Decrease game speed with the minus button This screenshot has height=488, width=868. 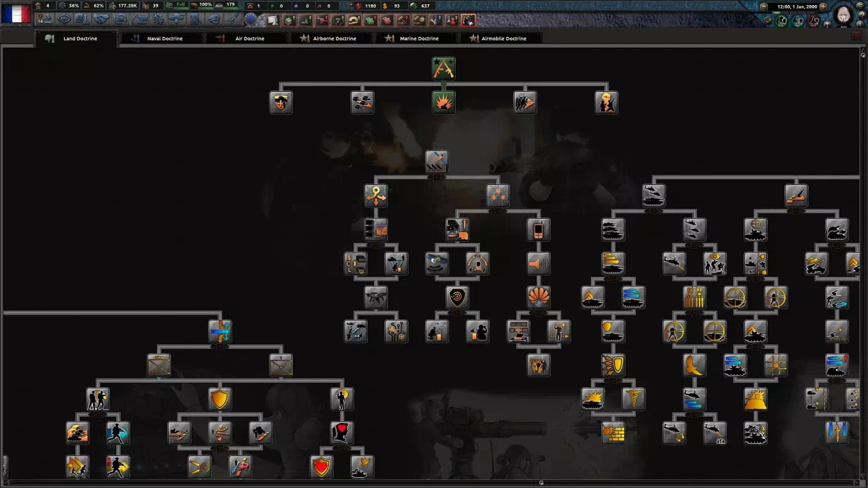coord(765,6)
